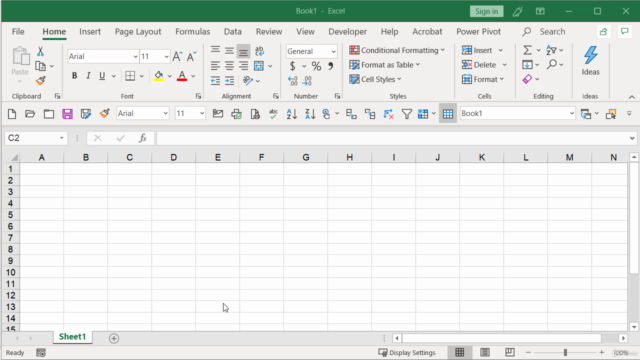Switch to the Formulas tab
This screenshot has height=360, width=640.
click(x=193, y=31)
